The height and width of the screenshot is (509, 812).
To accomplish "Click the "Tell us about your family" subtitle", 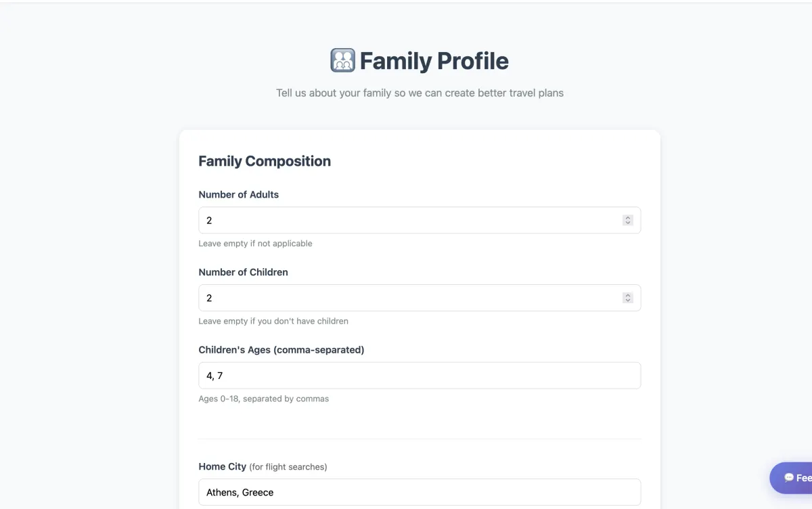I will (420, 93).
